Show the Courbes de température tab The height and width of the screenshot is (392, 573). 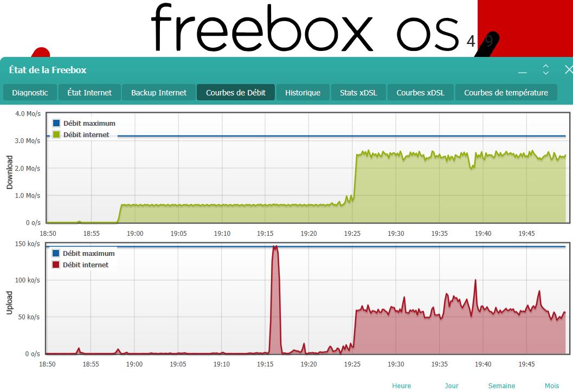506,93
